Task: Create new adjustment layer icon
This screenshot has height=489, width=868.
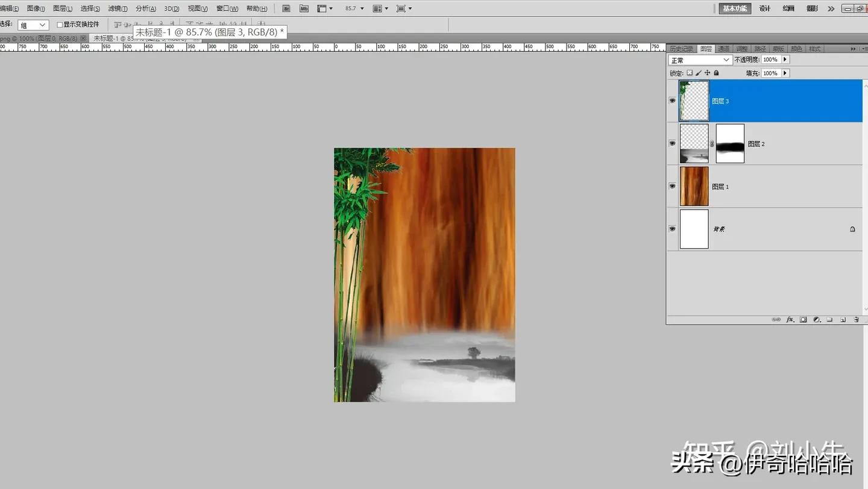Action: coord(816,320)
